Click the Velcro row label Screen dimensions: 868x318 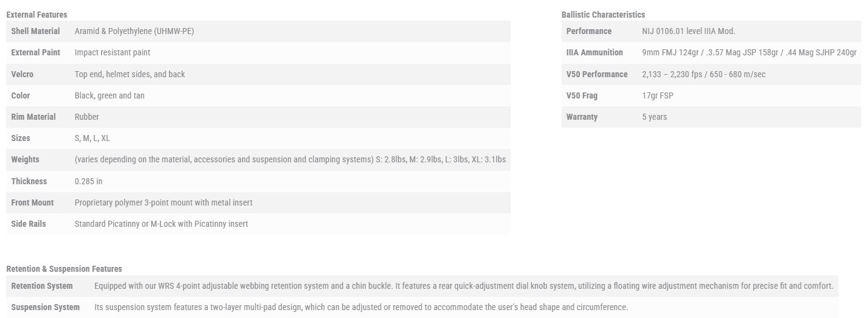[22, 74]
